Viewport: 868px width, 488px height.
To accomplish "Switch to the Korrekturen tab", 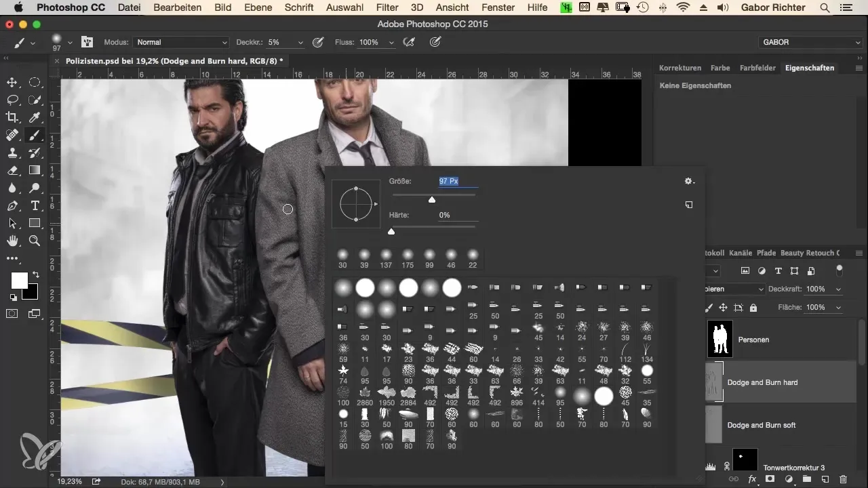I will (x=679, y=68).
